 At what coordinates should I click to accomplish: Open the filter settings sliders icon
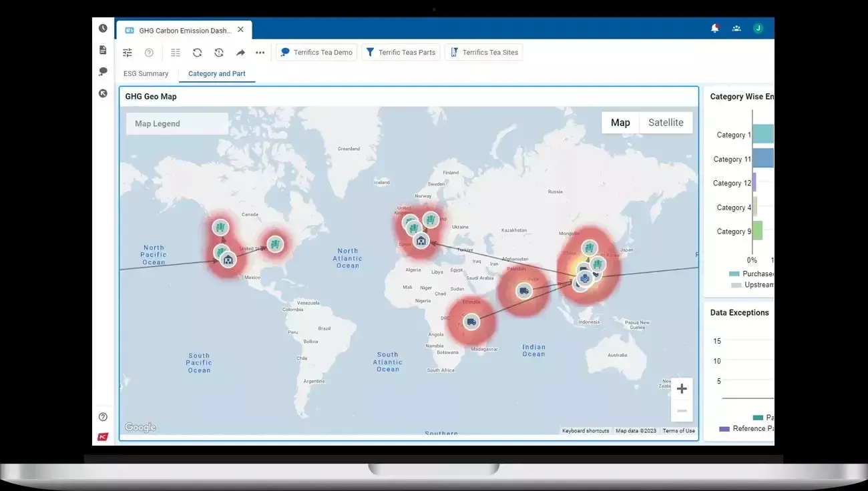(128, 53)
